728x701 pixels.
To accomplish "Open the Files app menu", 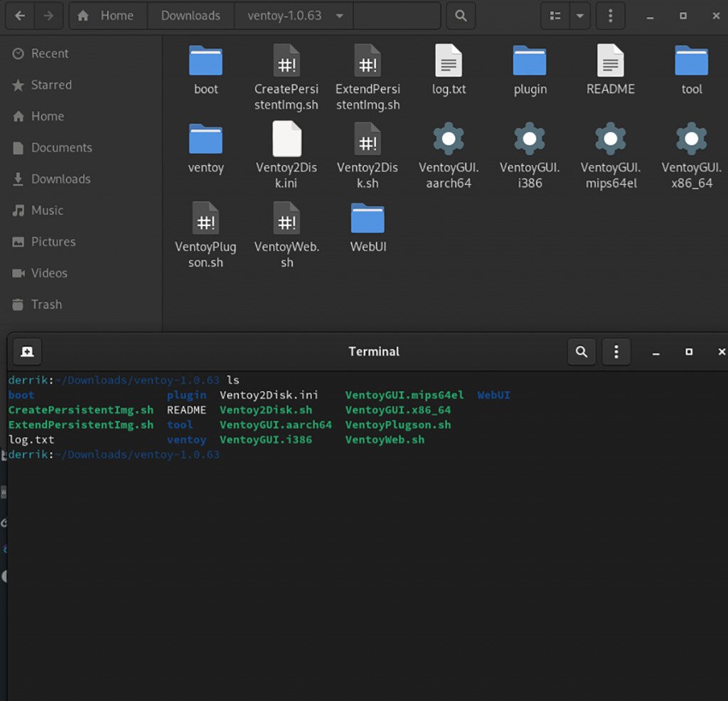I will (610, 15).
